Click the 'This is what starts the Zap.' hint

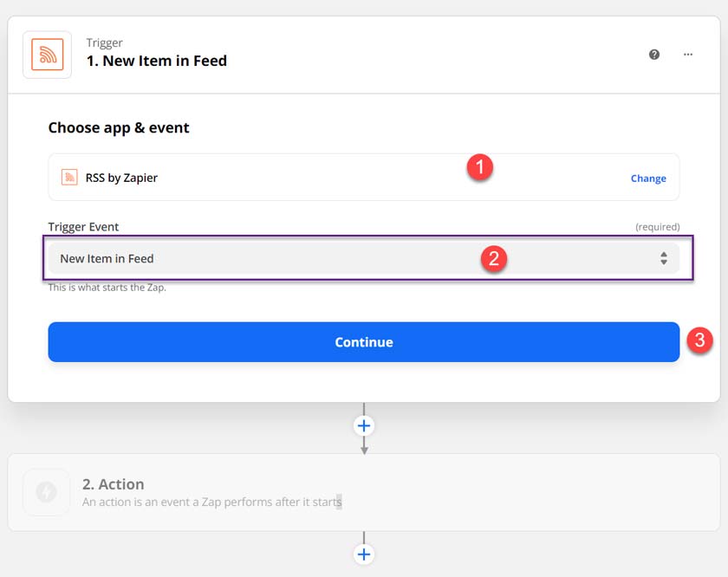107,288
